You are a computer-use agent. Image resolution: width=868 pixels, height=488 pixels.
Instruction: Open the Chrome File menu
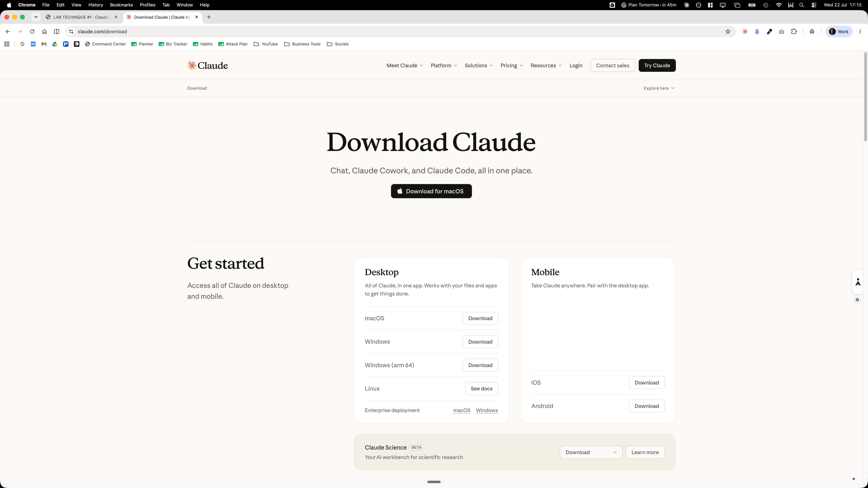point(46,5)
